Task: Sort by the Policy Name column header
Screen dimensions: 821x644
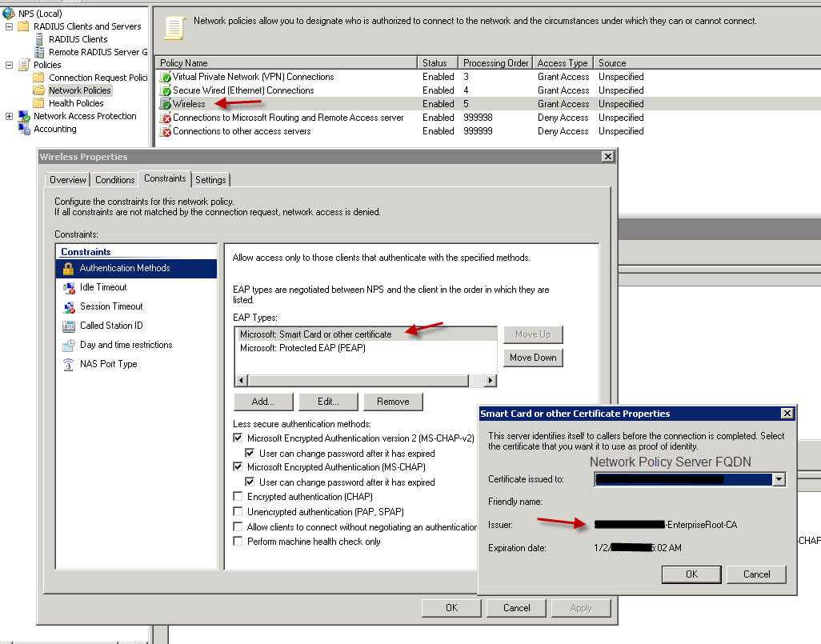Action: [x=286, y=63]
